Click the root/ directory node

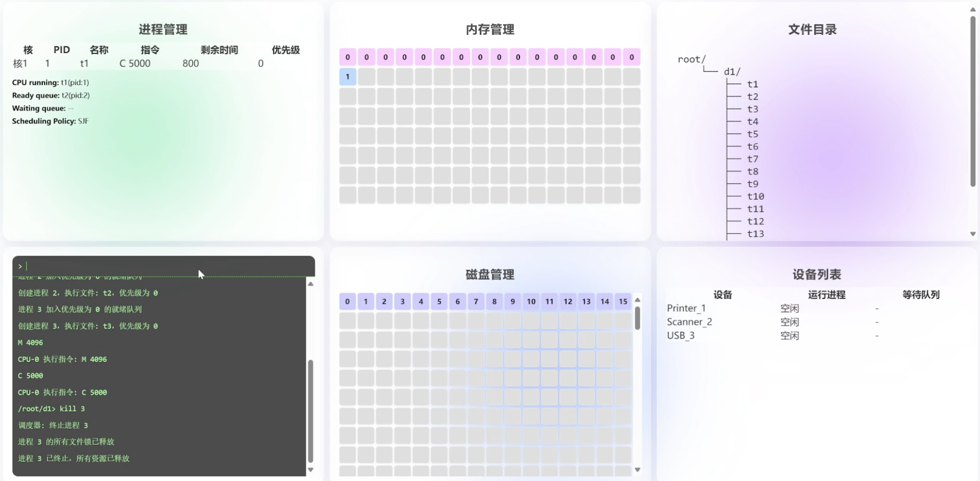click(692, 59)
